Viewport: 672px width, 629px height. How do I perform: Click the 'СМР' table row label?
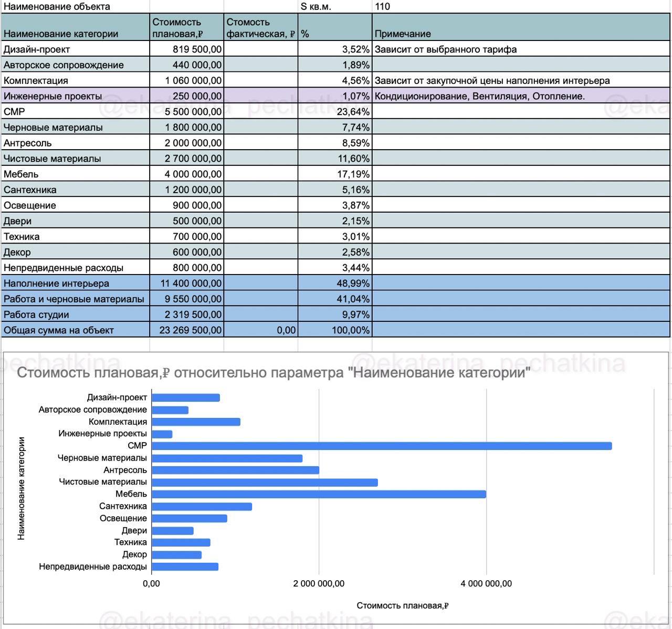[x=75, y=112]
